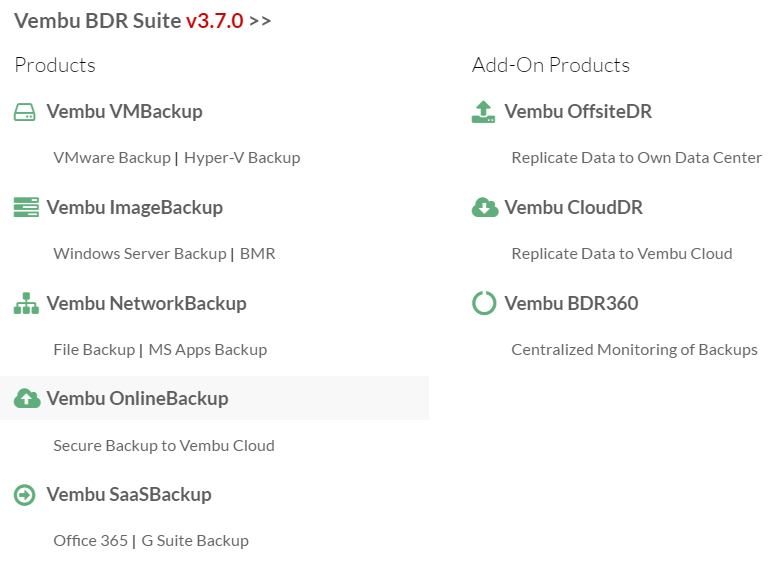Open the VMware Backup sublink
The height and width of the screenshot is (570, 772).
pos(112,158)
